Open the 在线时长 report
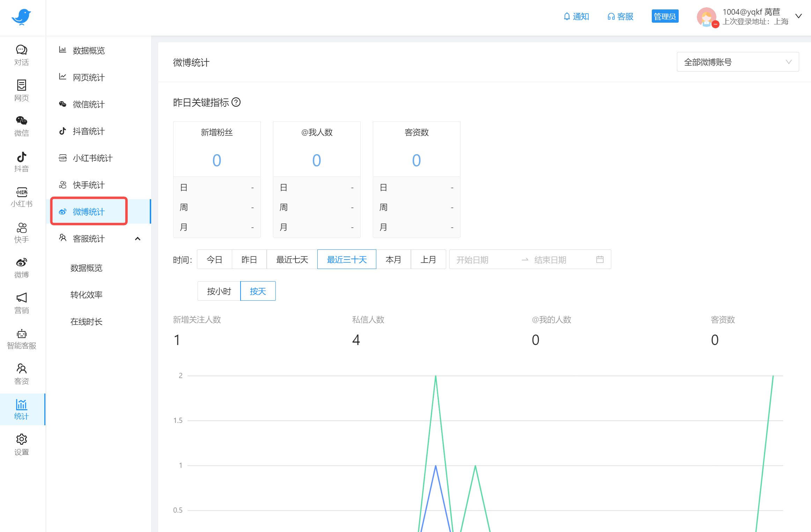 pyautogui.click(x=86, y=322)
